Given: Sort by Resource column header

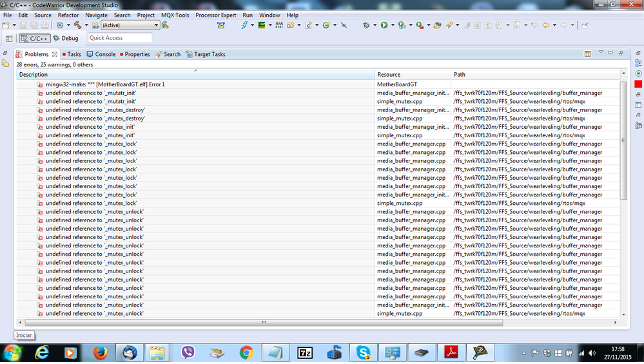Looking at the screenshot, I should [413, 75].
